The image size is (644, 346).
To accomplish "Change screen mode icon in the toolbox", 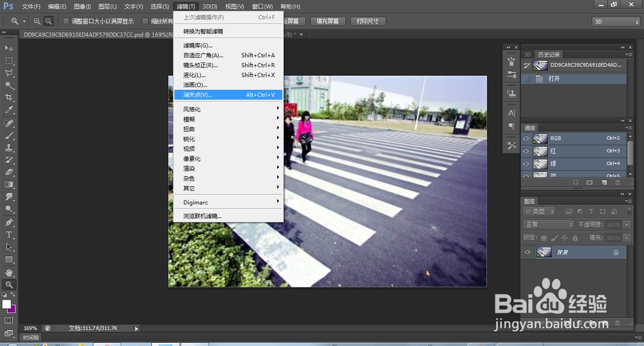I will pyautogui.click(x=8, y=333).
